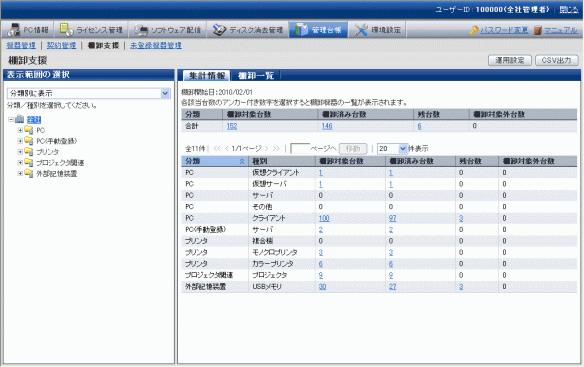The image size is (584, 367).
Task: Click the 運用設定 button
Action: coord(510,60)
